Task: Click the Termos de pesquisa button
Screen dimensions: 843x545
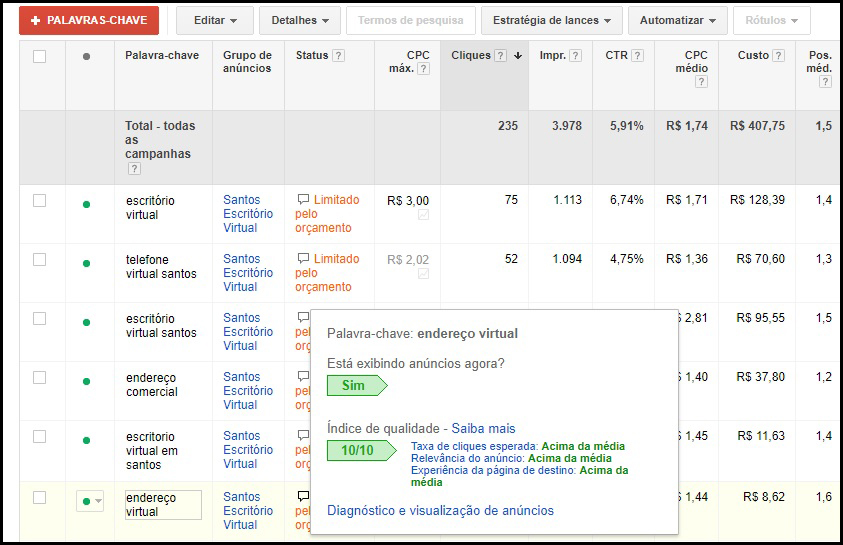Action: [411, 20]
